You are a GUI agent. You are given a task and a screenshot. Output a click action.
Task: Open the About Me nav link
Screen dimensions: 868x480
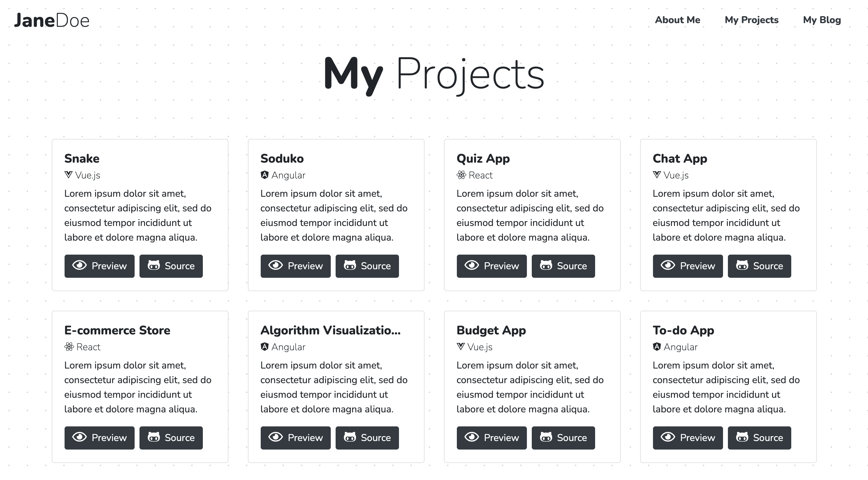677,20
